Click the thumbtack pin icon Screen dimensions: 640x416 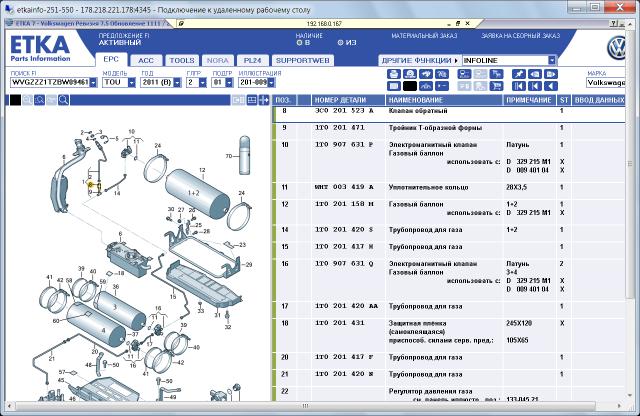pos(519,74)
